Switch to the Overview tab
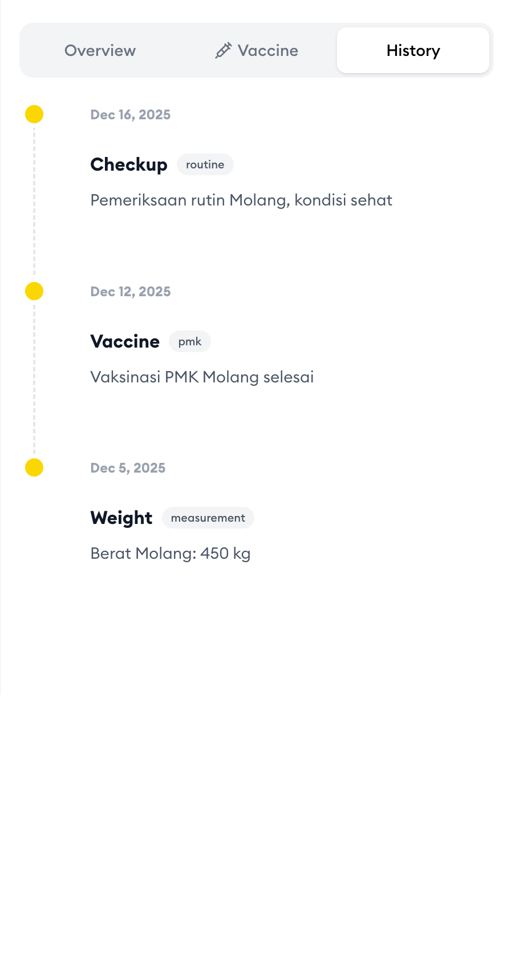The height and width of the screenshot is (980, 511). tap(100, 51)
